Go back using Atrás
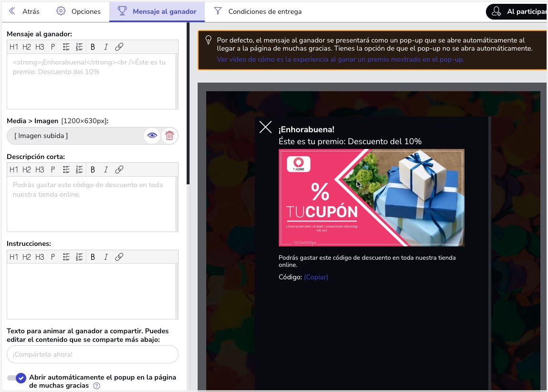The height and width of the screenshot is (392, 548). [x=24, y=11]
